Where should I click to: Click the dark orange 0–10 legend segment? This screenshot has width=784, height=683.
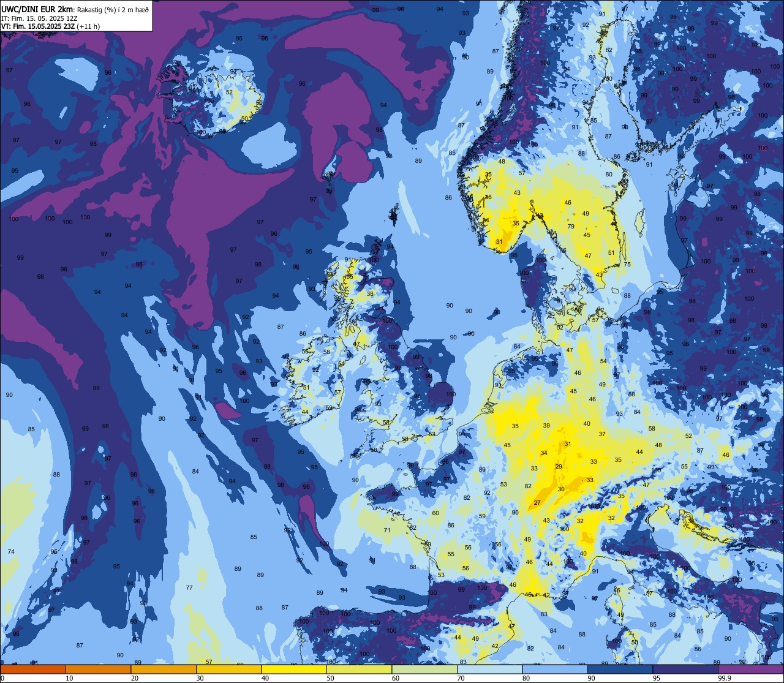tap(33, 669)
